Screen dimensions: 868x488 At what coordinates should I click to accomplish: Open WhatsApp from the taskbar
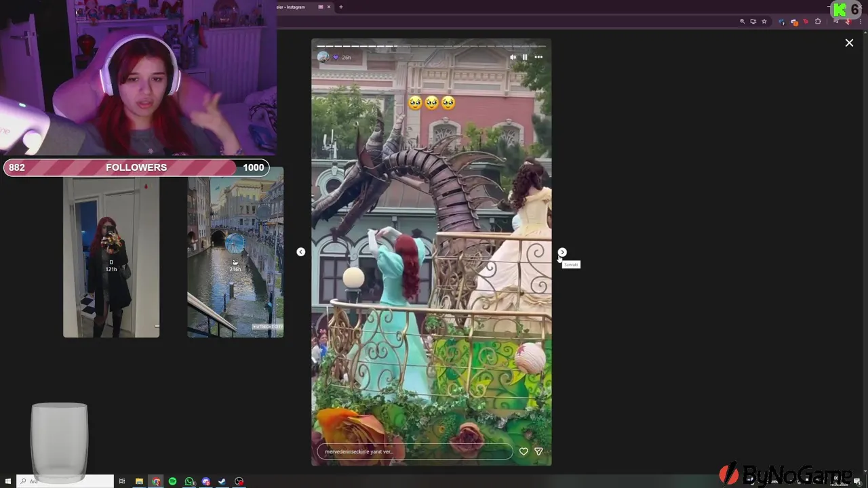click(189, 481)
